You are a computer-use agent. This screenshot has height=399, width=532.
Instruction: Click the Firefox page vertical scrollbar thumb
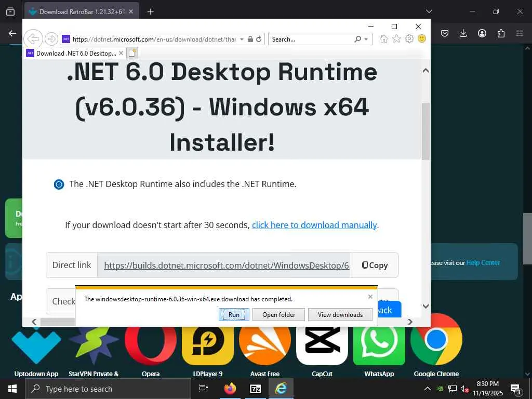pyautogui.click(x=527, y=238)
